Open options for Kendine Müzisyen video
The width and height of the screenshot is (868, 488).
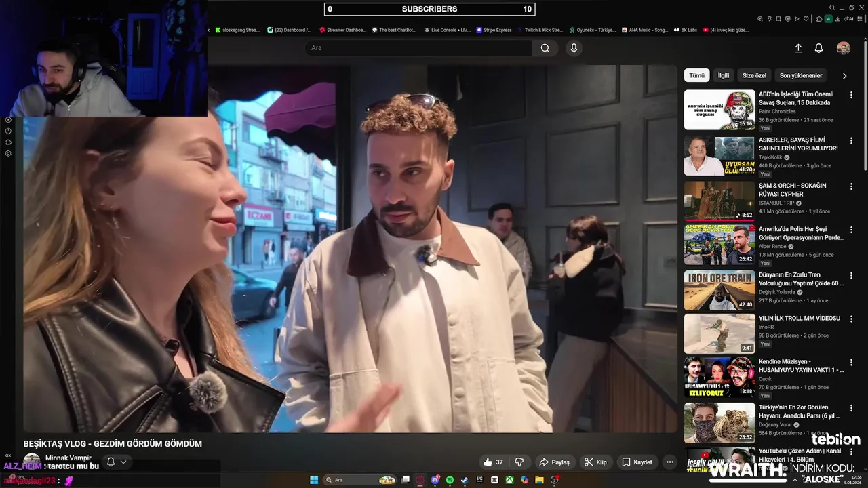click(851, 363)
